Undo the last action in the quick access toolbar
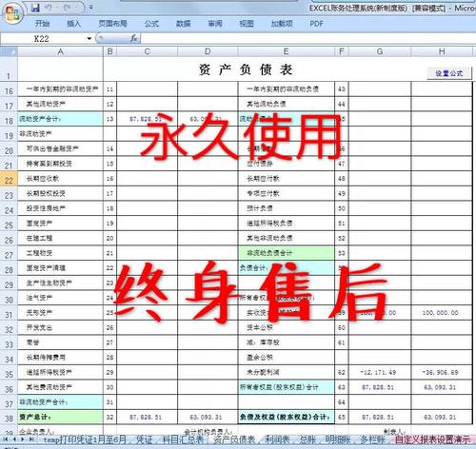The height and width of the screenshot is (449, 476). 49,8
